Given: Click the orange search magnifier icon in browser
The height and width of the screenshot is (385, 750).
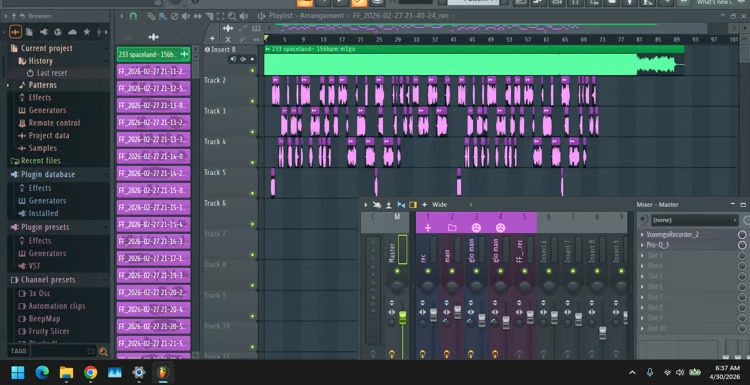Looking at the screenshot, I should (103, 352).
